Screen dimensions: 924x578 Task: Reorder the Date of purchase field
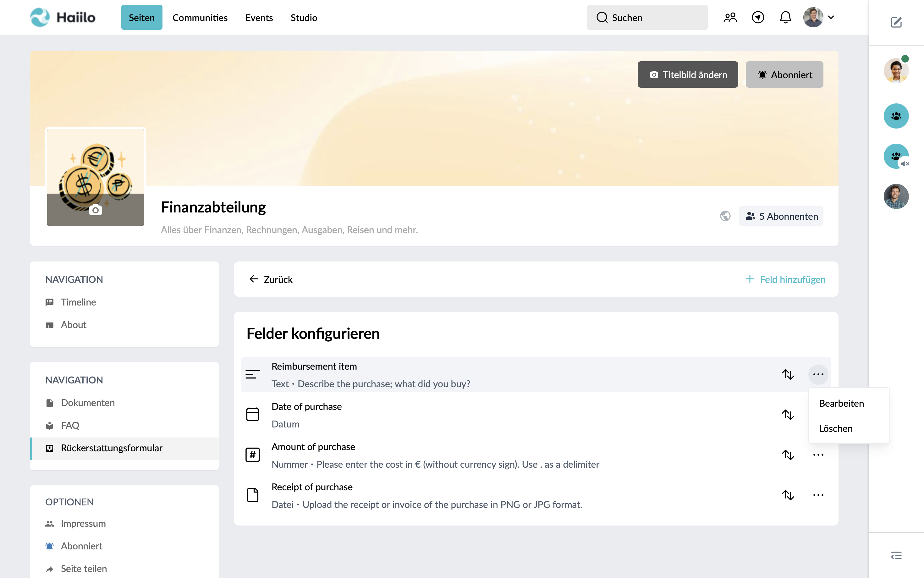point(788,415)
